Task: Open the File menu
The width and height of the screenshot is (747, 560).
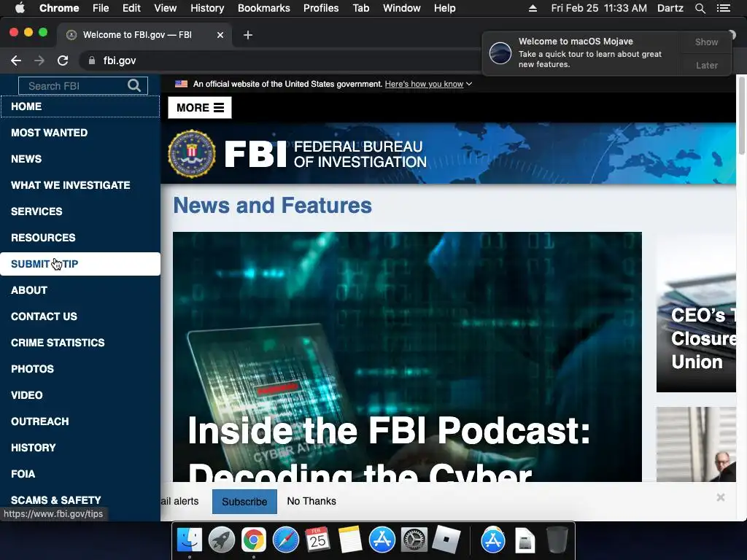Action: 101,8
